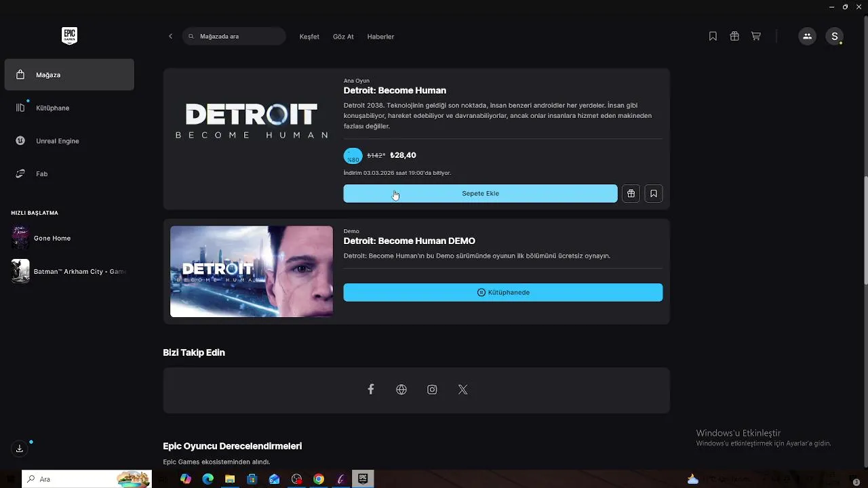Image resolution: width=868 pixels, height=488 pixels.
Task: Click the %80 discount badge
Action: 353,156
